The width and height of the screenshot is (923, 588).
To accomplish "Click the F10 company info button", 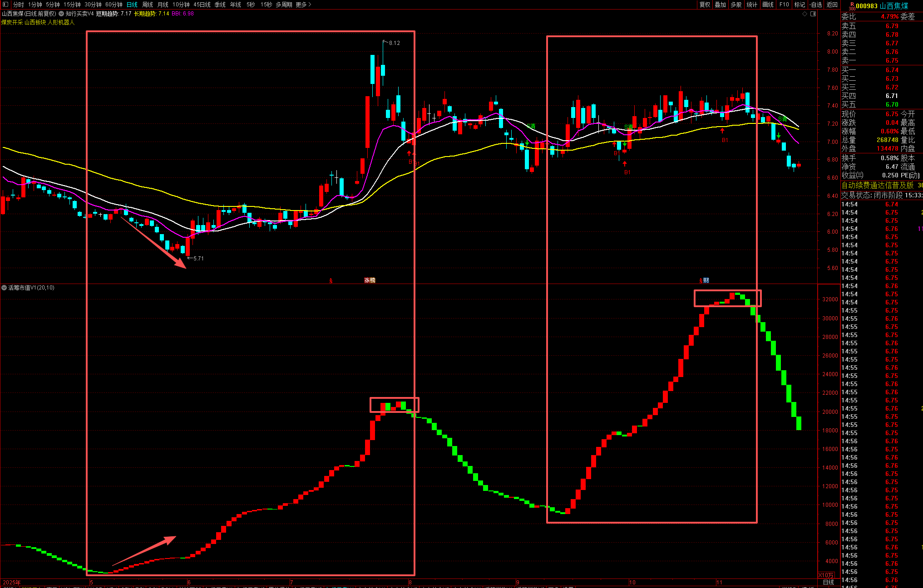I will pos(784,5).
